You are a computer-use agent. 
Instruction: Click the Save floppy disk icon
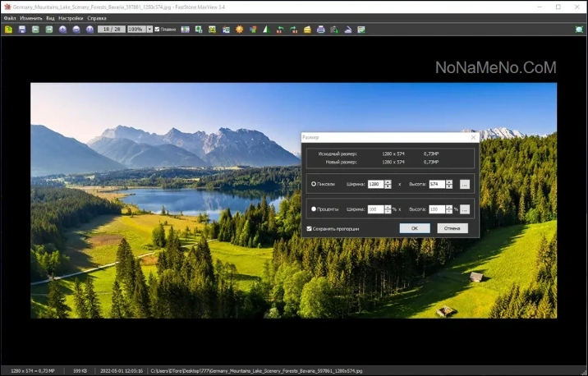[21, 30]
